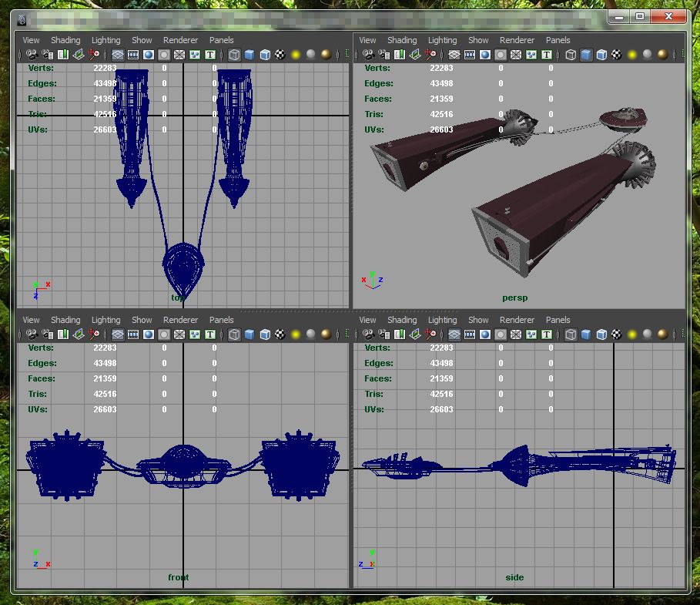Click Textured checker icon in front panel
The image size is (700, 605).
[x=280, y=334]
